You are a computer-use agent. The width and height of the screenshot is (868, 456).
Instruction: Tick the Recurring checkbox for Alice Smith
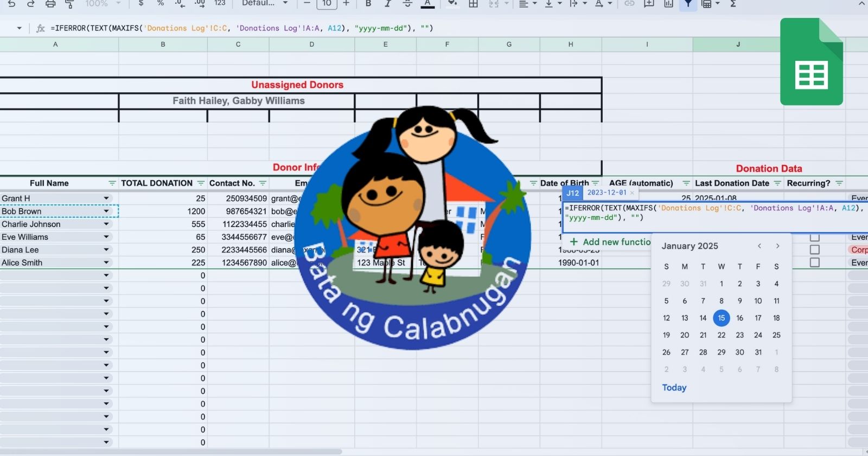pos(814,263)
